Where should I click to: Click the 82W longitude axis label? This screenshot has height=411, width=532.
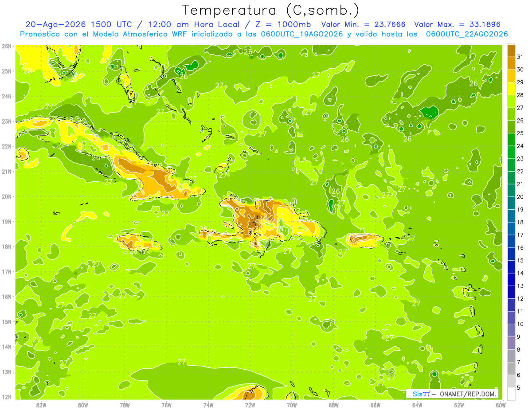(x=41, y=405)
